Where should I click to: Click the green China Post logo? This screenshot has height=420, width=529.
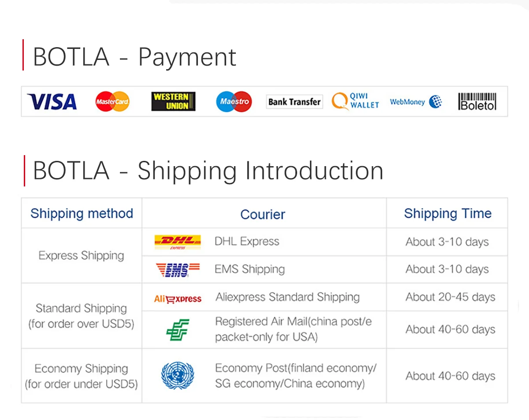pos(178,330)
